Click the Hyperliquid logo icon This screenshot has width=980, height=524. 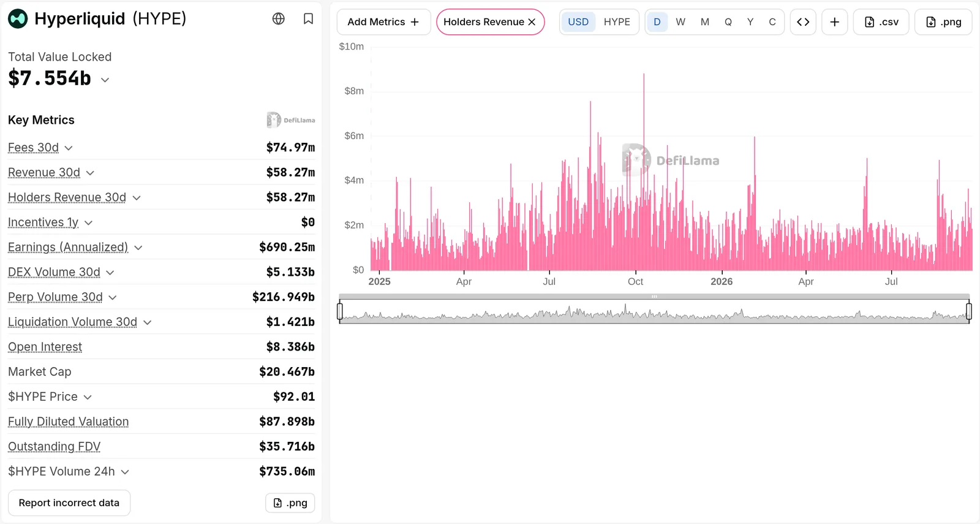point(18,19)
